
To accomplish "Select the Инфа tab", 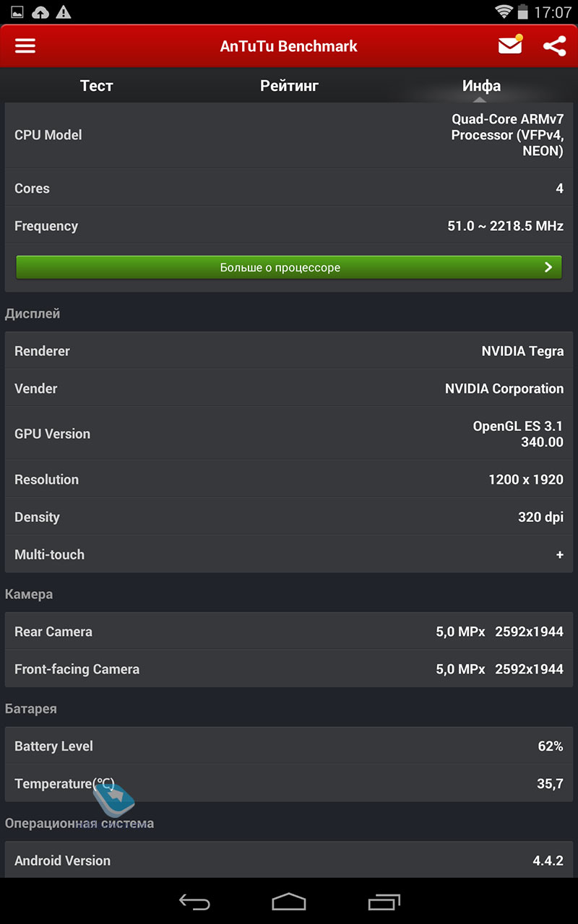I will 481,86.
